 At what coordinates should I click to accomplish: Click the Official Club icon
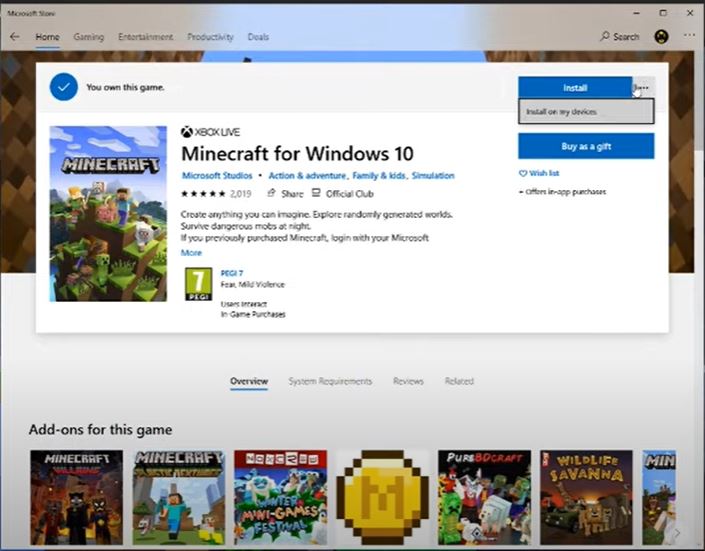tap(316, 193)
